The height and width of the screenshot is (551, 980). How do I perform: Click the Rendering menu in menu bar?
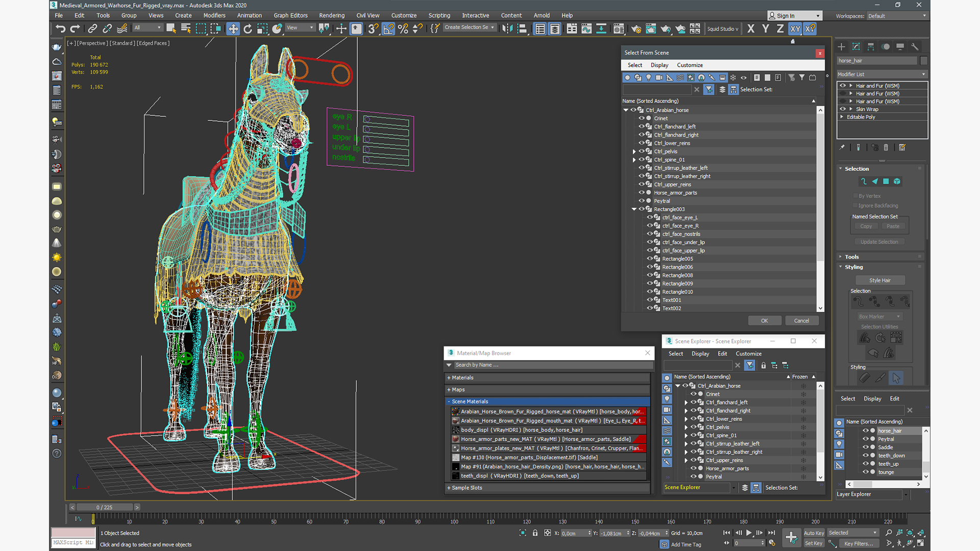pos(330,15)
